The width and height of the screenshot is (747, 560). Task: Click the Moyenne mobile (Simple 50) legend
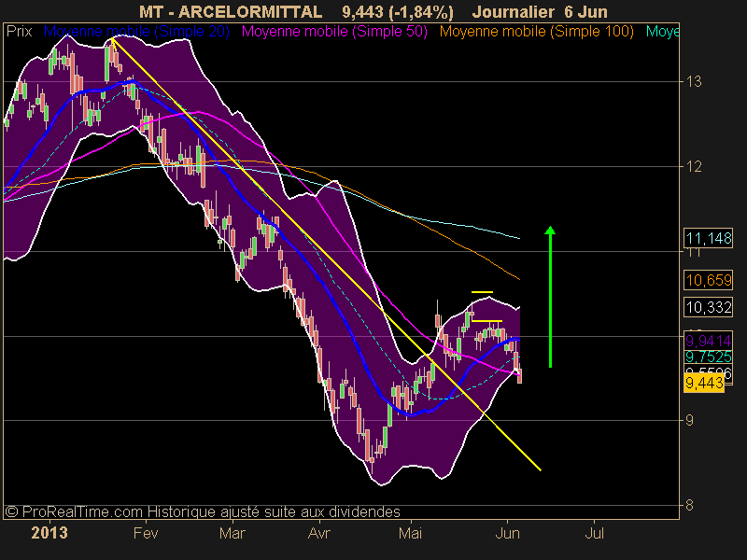tap(334, 32)
